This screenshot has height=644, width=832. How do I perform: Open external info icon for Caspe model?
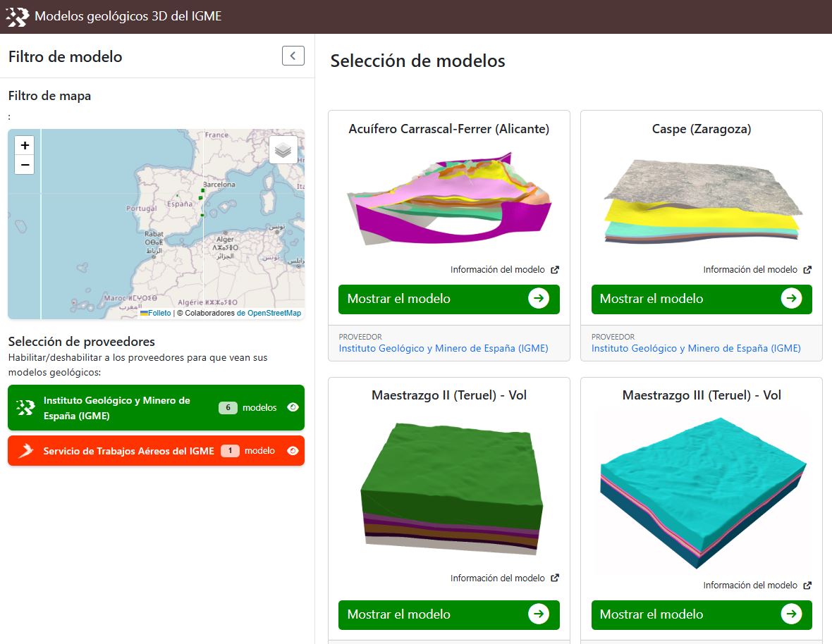807,270
